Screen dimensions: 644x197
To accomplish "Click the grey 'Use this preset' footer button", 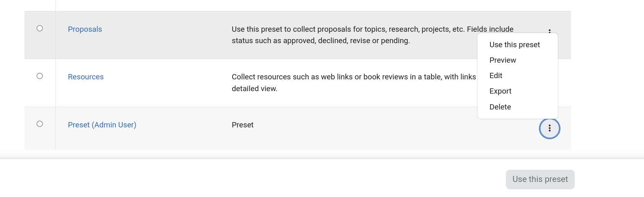I will (x=540, y=179).
